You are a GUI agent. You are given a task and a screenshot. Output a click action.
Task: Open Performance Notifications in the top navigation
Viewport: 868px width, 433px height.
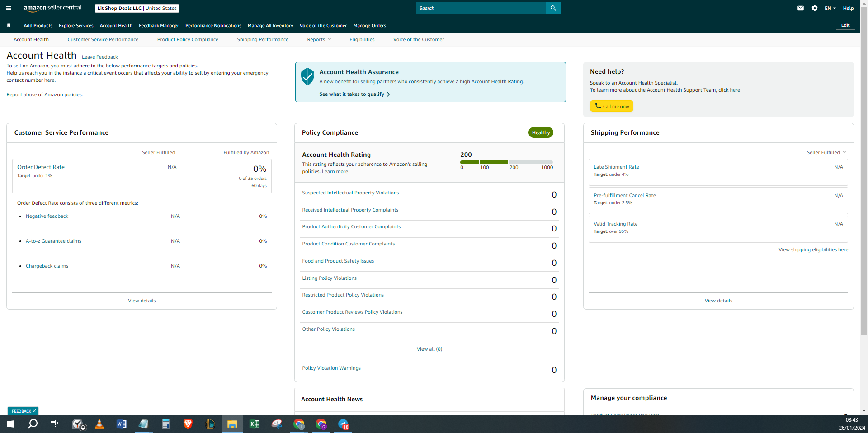click(213, 25)
